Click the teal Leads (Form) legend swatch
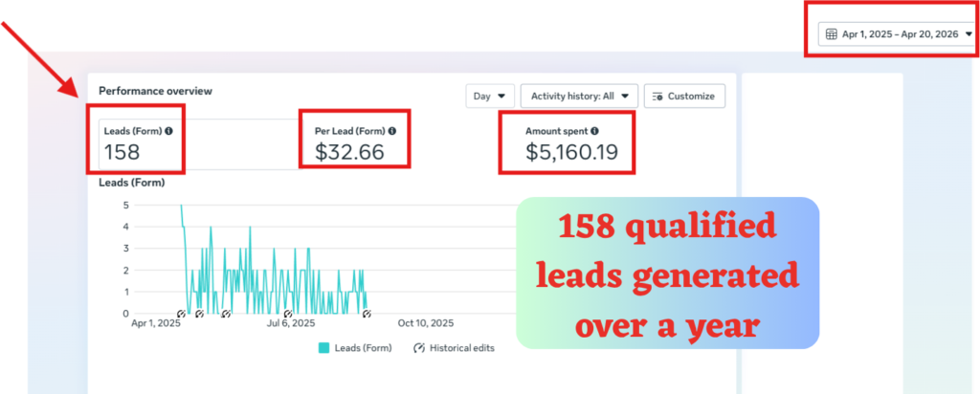The width and height of the screenshot is (980, 394). pyautogui.click(x=323, y=348)
